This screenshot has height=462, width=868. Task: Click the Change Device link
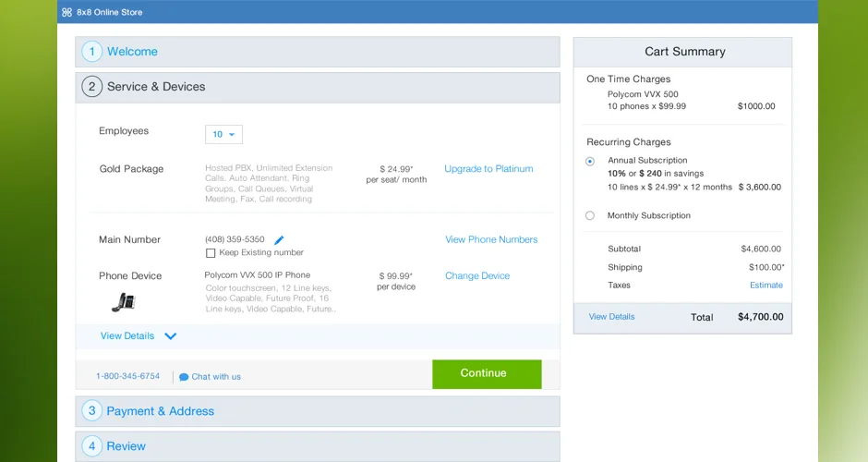477,276
